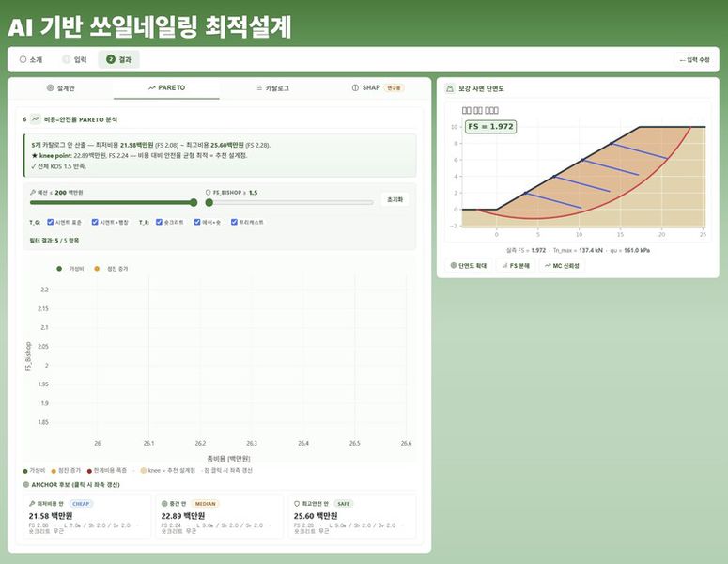
Task: Click the slope icon beside 보강 사면 단면도
Action: [449, 88]
